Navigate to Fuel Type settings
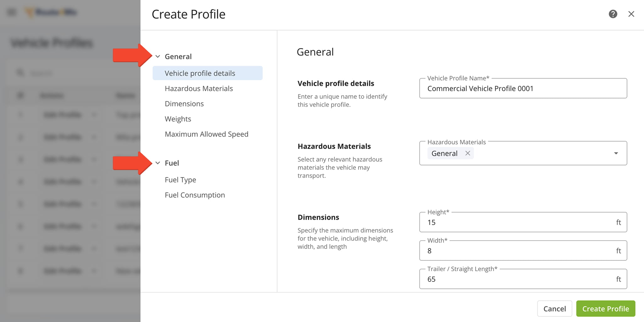 180,180
